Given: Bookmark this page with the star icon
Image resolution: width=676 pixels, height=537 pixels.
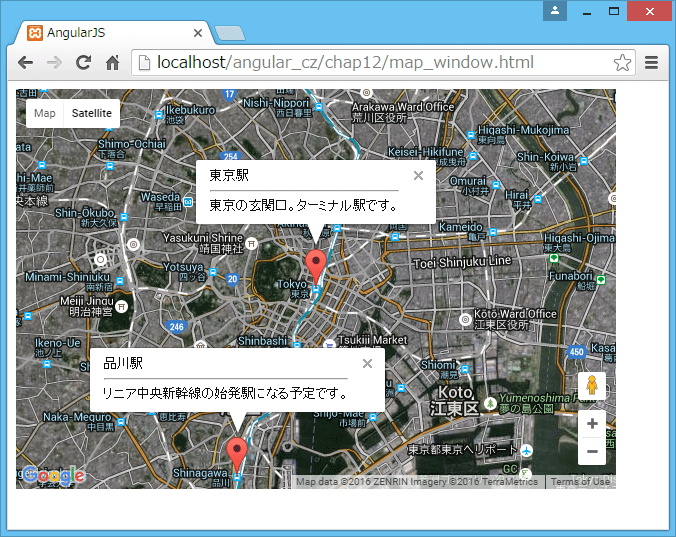Looking at the screenshot, I should click(622, 63).
